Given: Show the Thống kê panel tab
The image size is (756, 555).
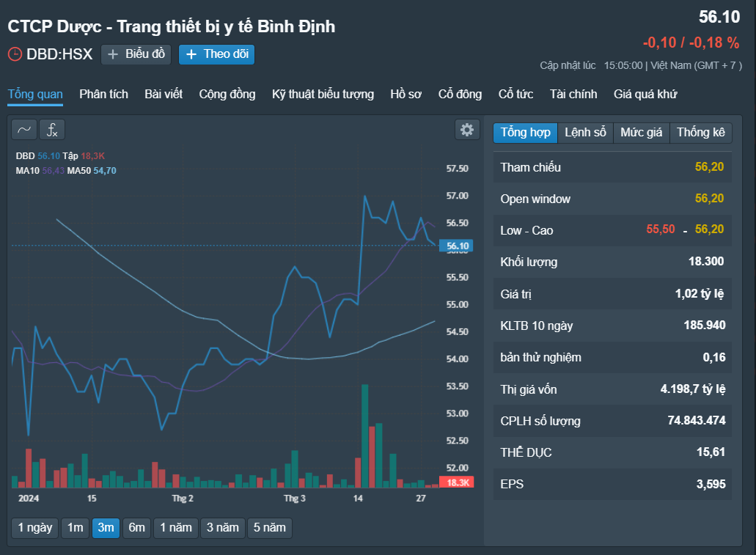Looking at the screenshot, I should click(x=700, y=133).
